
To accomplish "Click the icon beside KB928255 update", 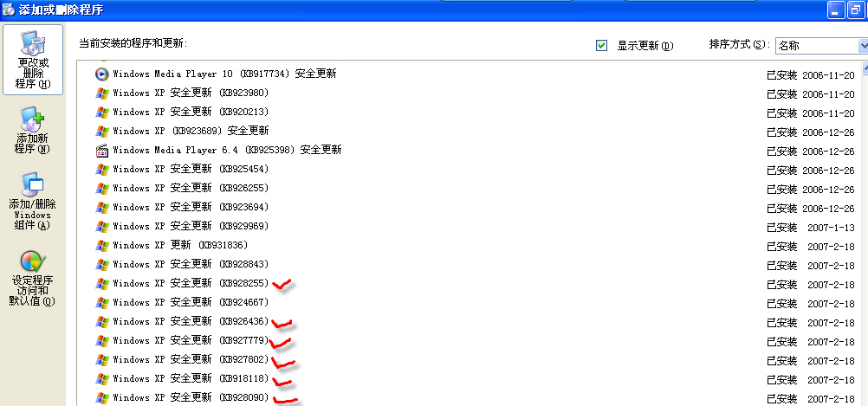I will coord(102,283).
